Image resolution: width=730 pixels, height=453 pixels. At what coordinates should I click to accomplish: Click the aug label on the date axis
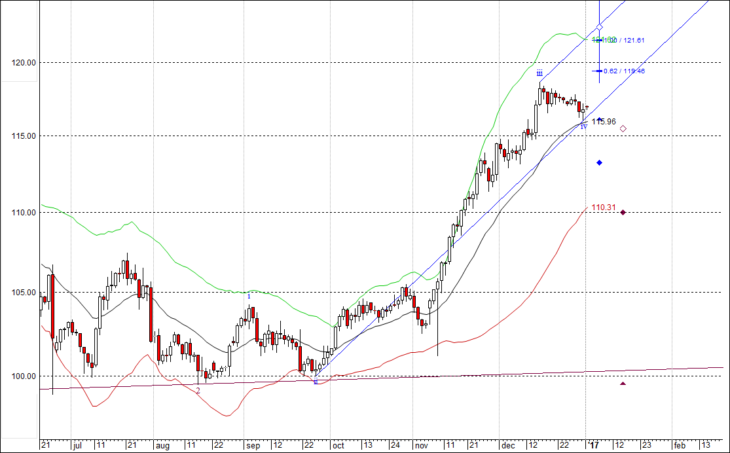162,446
